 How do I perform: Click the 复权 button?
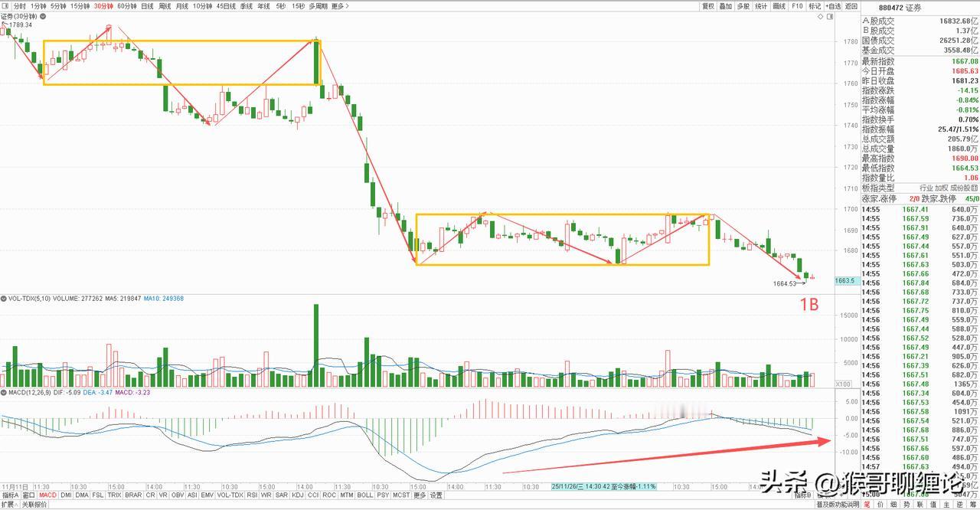(x=708, y=6)
